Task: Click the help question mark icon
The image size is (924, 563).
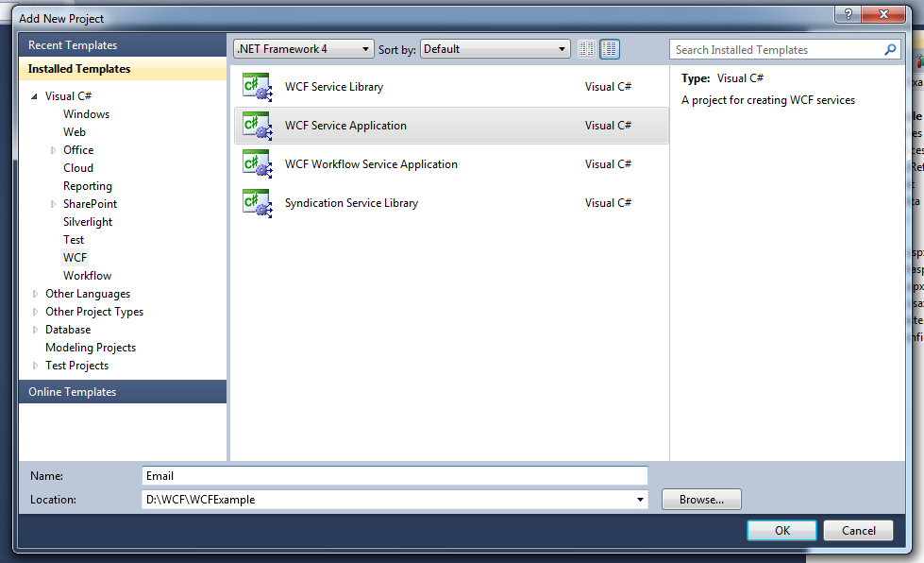Action: point(847,13)
